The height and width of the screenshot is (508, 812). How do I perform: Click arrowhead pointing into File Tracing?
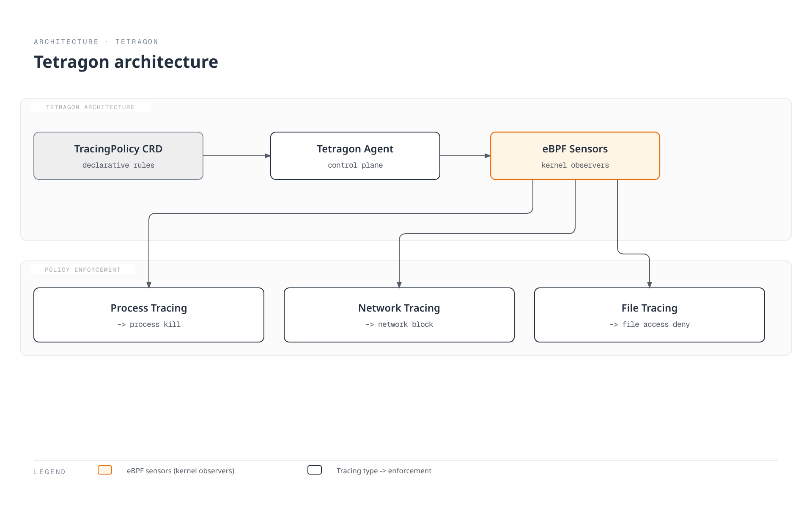click(650, 285)
